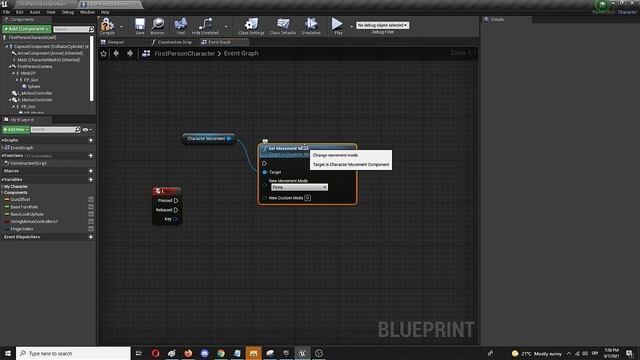Click the Windows Start button
The height and width of the screenshot is (360, 640).
(x=8, y=353)
